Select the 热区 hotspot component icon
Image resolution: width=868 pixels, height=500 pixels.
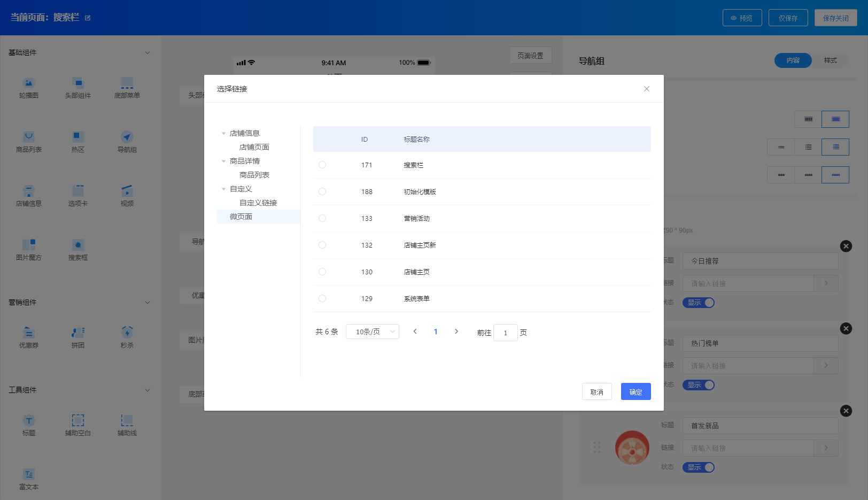pyautogui.click(x=77, y=141)
